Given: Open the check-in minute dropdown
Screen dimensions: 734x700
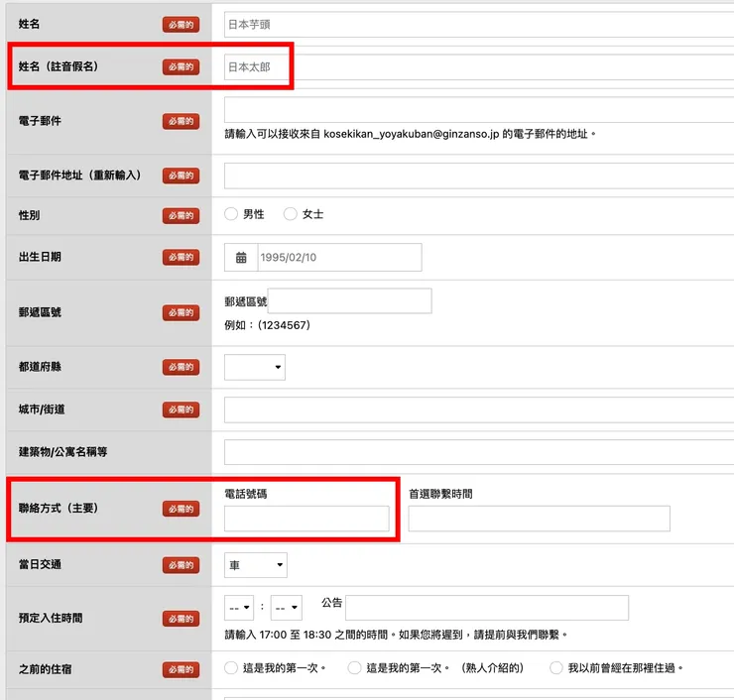Looking at the screenshot, I should tap(287, 608).
